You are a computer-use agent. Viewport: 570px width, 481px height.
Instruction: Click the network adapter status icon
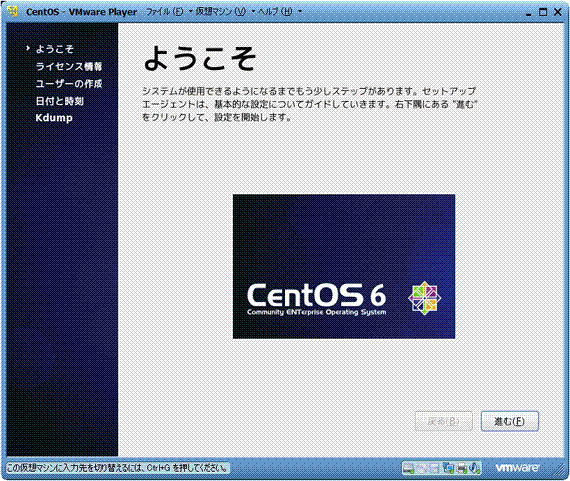tap(448, 468)
